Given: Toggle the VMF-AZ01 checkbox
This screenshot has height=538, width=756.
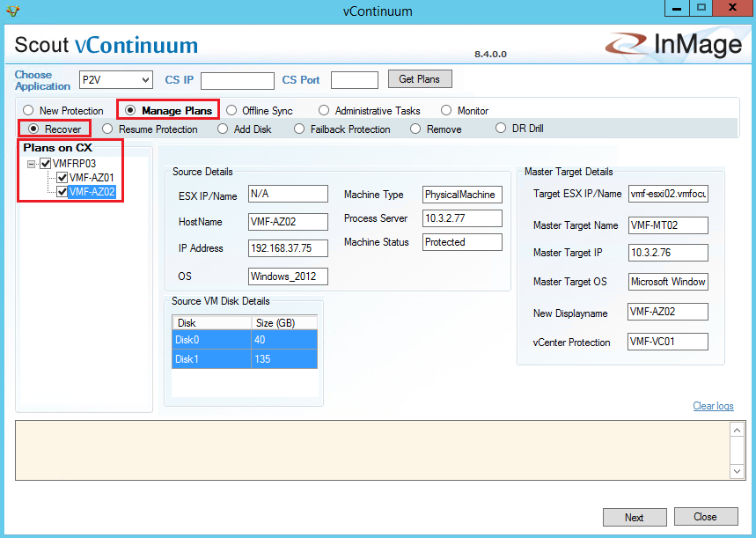Looking at the screenshot, I should tap(62, 177).
